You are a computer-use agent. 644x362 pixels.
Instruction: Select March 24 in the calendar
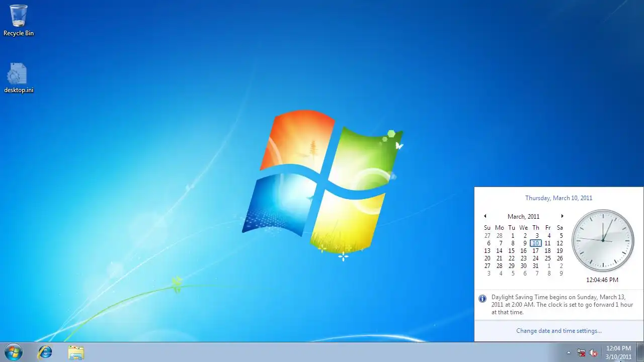click(535, 258)
